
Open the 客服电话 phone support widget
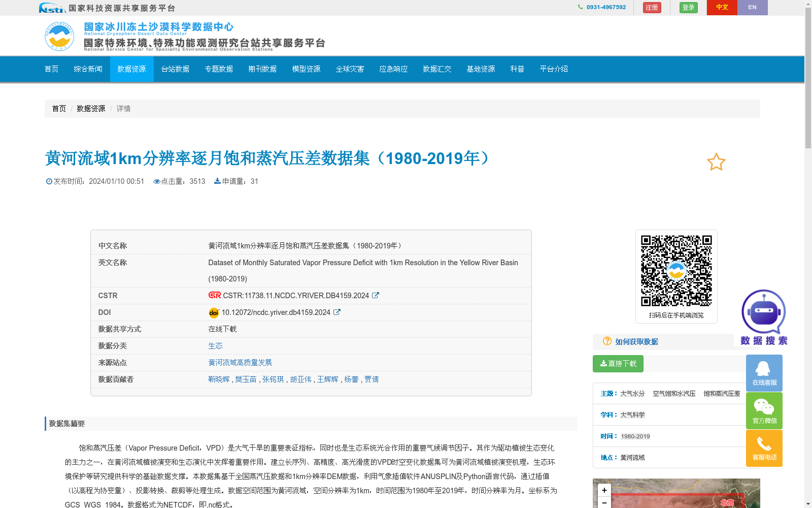(x=764, y=448)
